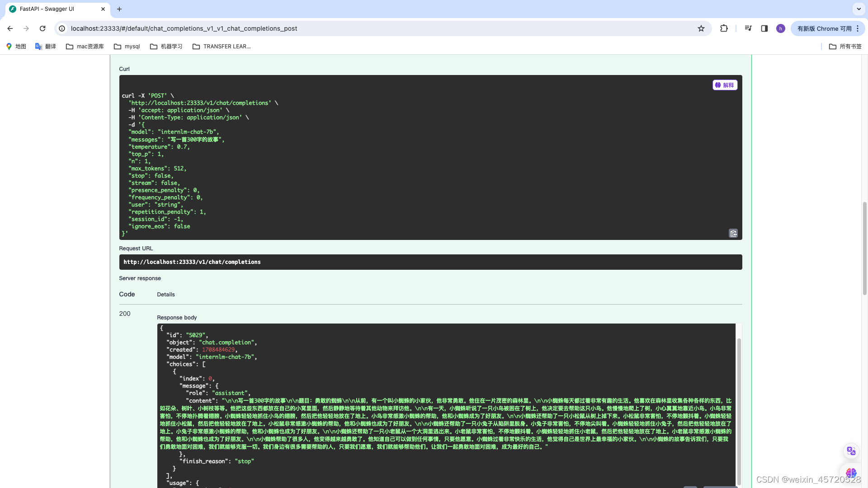This screenshot has height=488, width=868.
Task: Click the "temperature": 0.7 line
Action: click(x=159, y=147)
